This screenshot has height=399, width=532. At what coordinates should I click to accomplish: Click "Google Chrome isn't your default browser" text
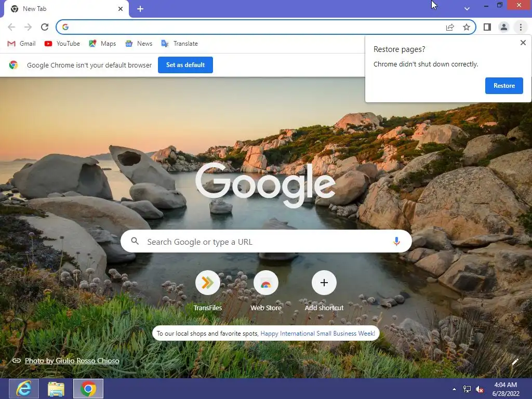(x=89, y=65)
